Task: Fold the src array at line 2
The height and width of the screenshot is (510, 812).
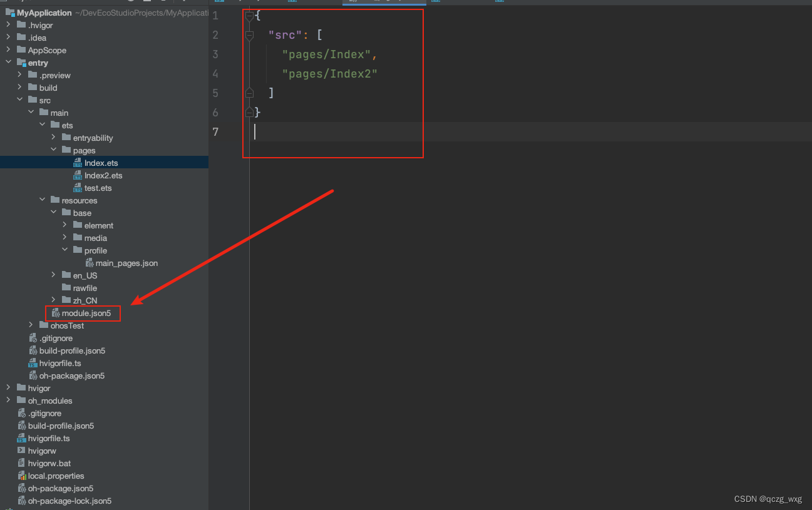Action: pos(249,35)
